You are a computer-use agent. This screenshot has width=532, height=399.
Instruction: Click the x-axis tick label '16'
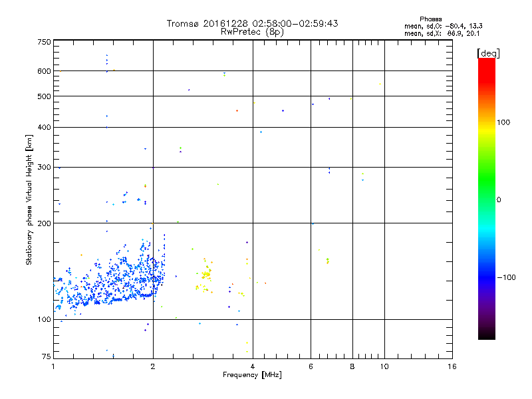click(x=452, y=366)
